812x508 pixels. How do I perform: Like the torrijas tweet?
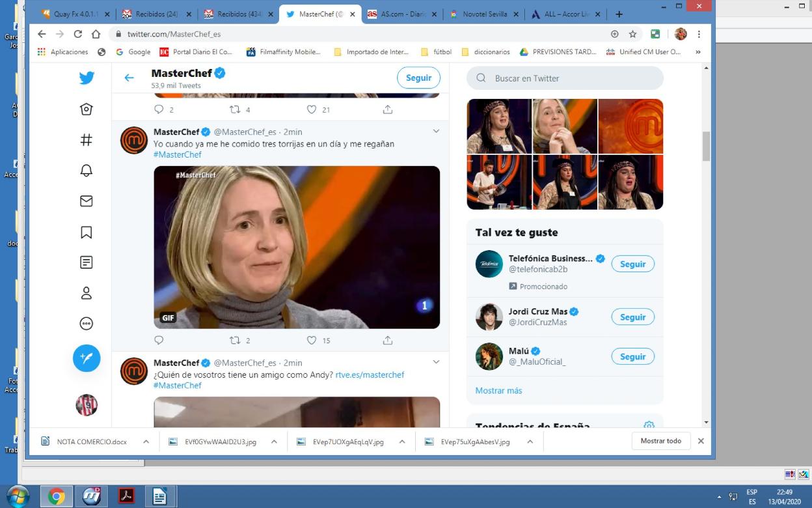312,340
